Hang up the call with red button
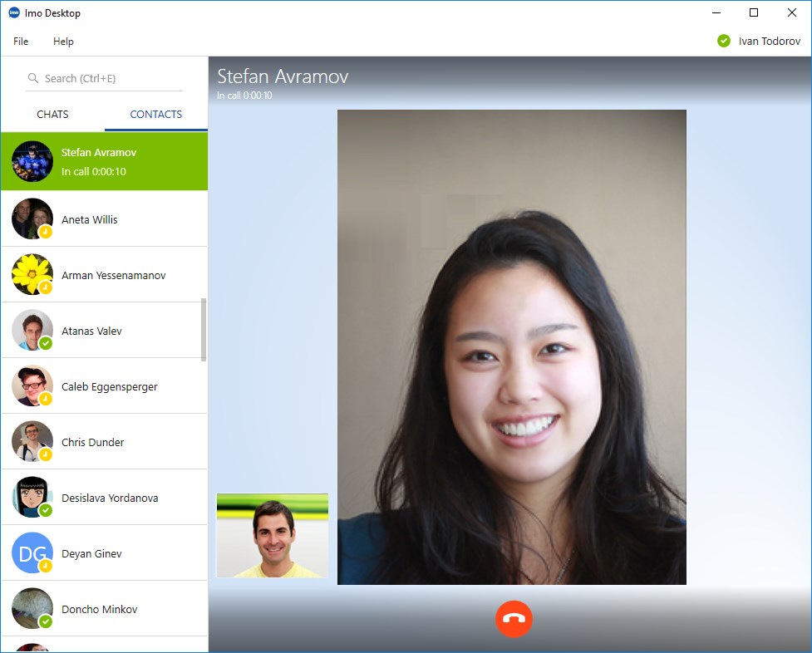The height and width of the screenshot is (653, 812). tap(514, 620)
